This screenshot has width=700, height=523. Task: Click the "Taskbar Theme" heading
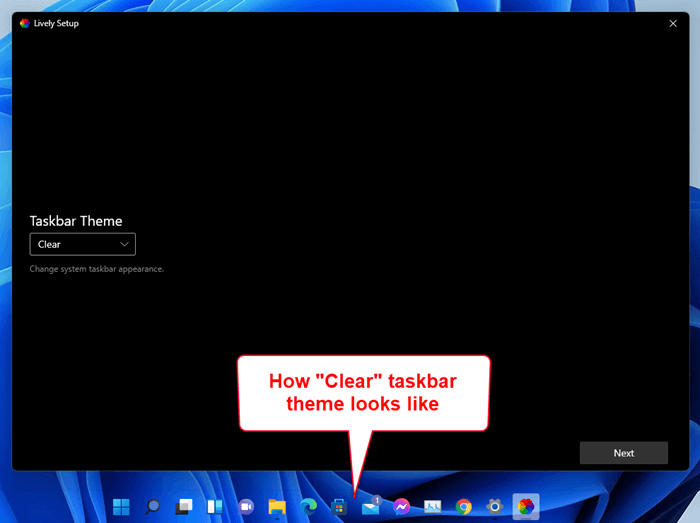(x=76, y=221)
